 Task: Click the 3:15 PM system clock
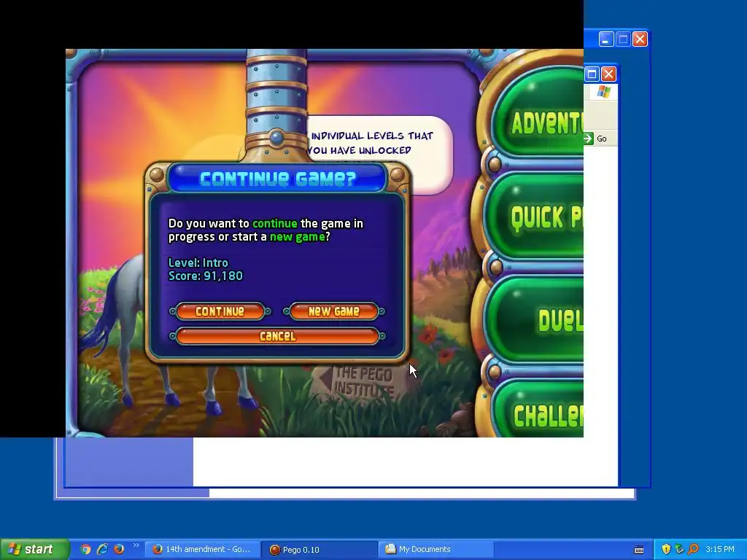(x=720, y=549)
